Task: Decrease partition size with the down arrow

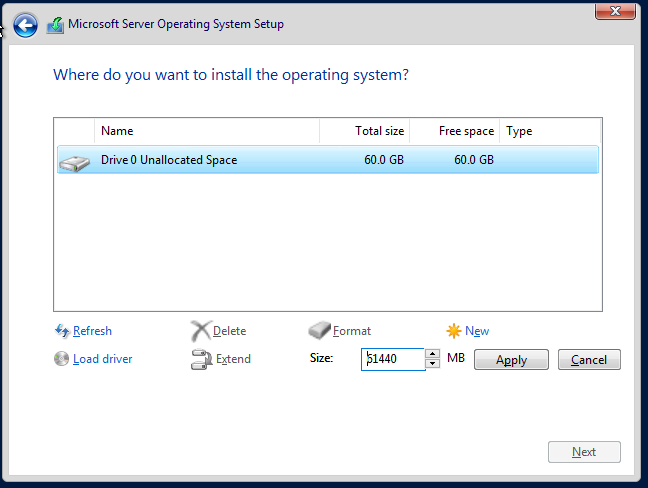Action: point(432,364)
